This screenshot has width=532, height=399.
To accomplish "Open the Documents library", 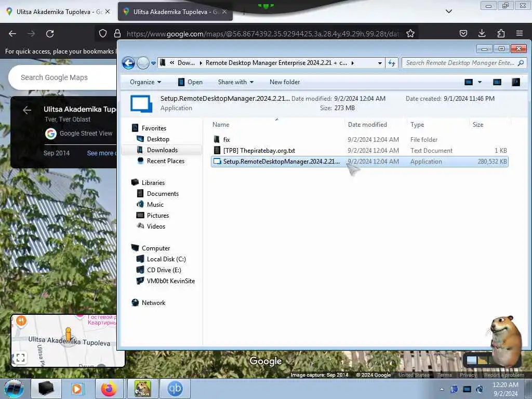I will tap(163, 193).
